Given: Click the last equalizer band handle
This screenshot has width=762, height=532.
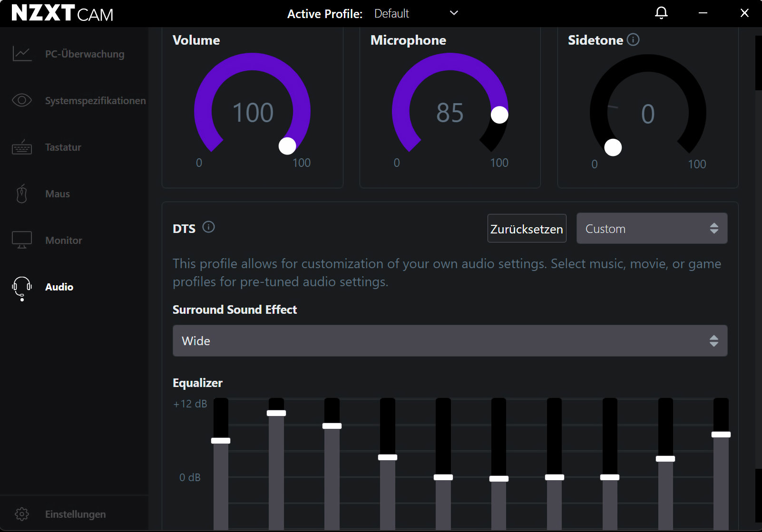Looking at the screenshot, I should point(721,435).
